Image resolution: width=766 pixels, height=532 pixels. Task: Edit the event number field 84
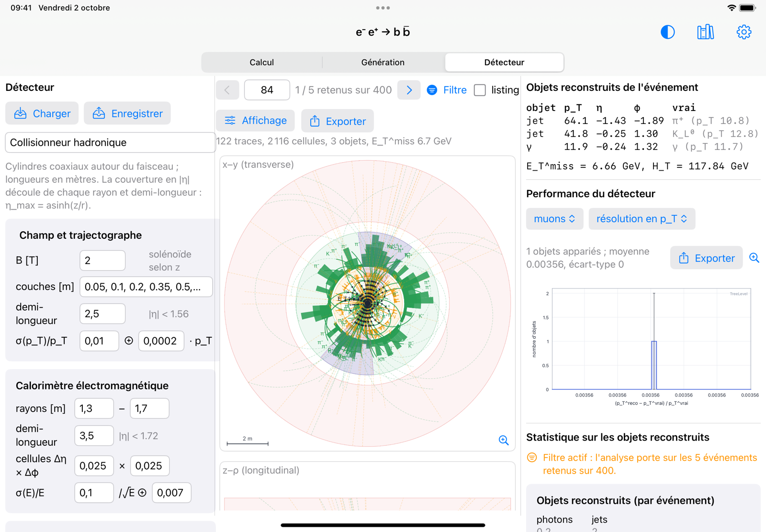(267, 90)
